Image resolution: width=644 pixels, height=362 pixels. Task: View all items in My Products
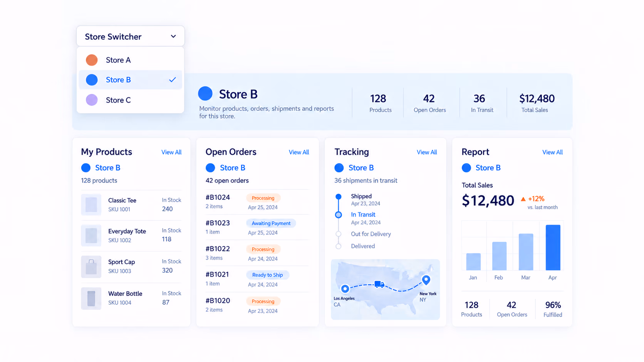point(171,152)
